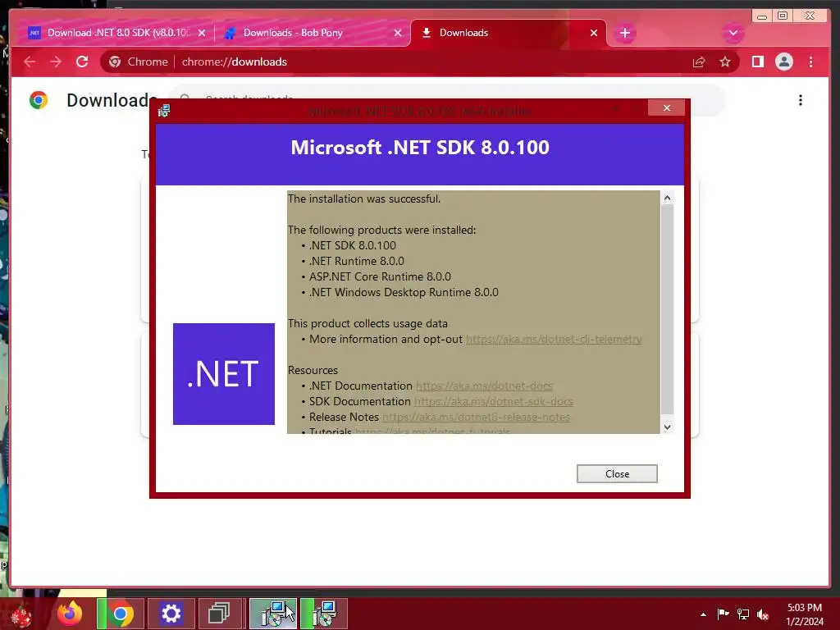
Task: Open the tab search dropdown
Action: [x=733, y=33]
